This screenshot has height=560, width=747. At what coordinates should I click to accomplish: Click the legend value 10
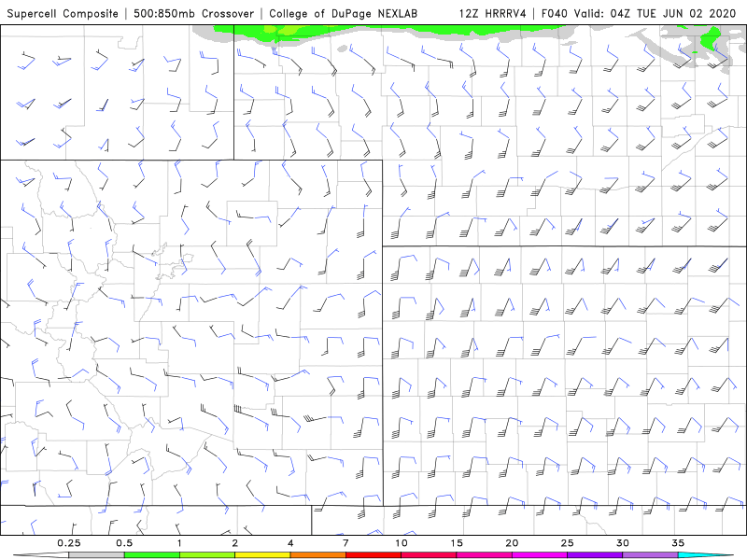pyautogui.click(x=402, y=543)
